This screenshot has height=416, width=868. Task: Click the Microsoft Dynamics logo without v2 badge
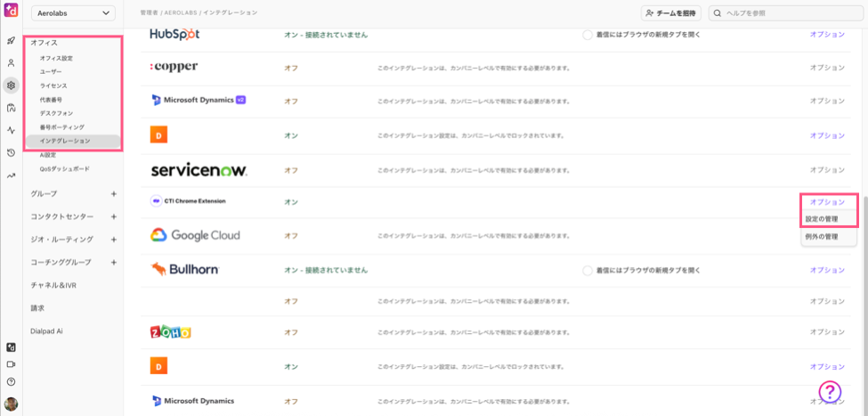coord(192,401)
